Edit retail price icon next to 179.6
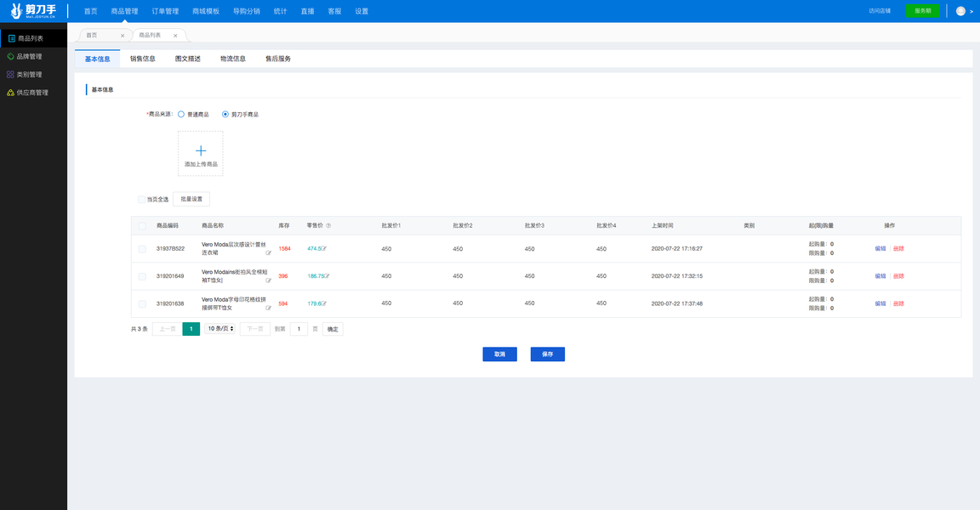 coord(324,303)
